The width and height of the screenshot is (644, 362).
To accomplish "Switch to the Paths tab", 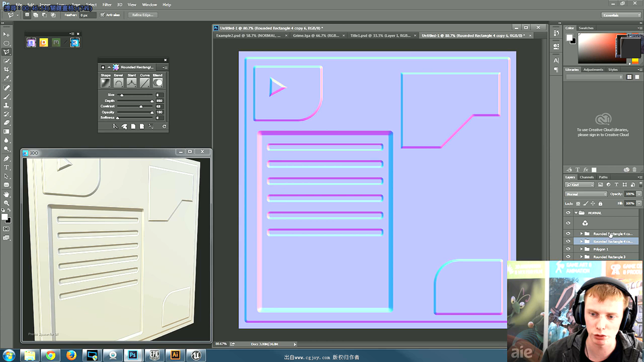I will [603, 177].
